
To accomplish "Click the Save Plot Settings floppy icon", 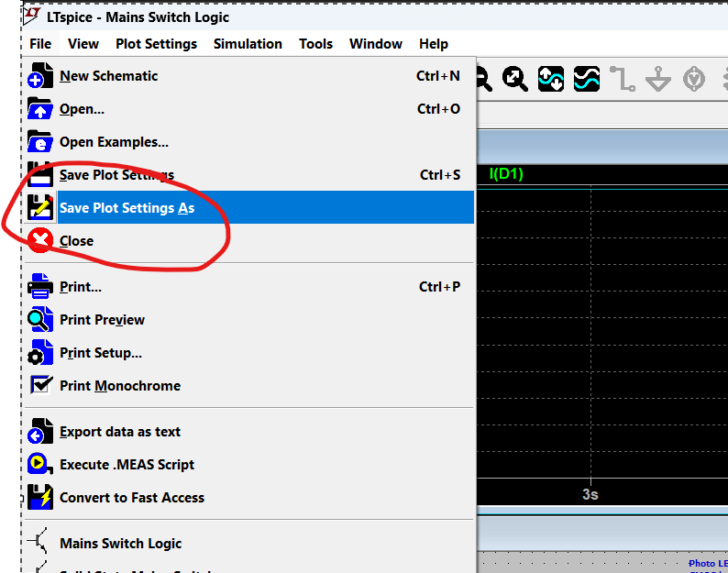I will point(40,174).
